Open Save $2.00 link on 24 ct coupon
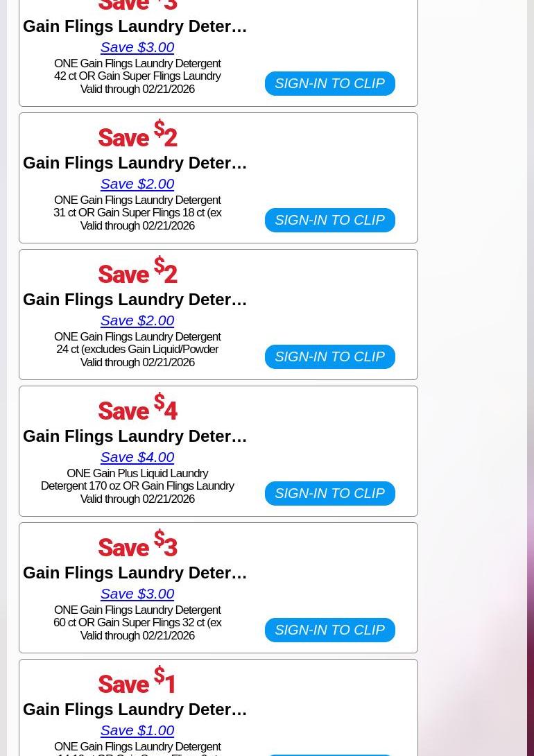 (x=137, y=320)
